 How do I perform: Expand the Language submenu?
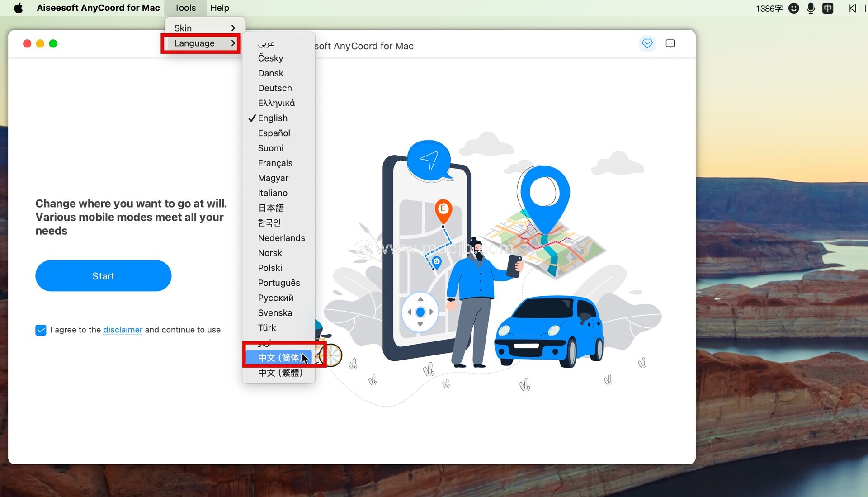click(x=205, y=43)
